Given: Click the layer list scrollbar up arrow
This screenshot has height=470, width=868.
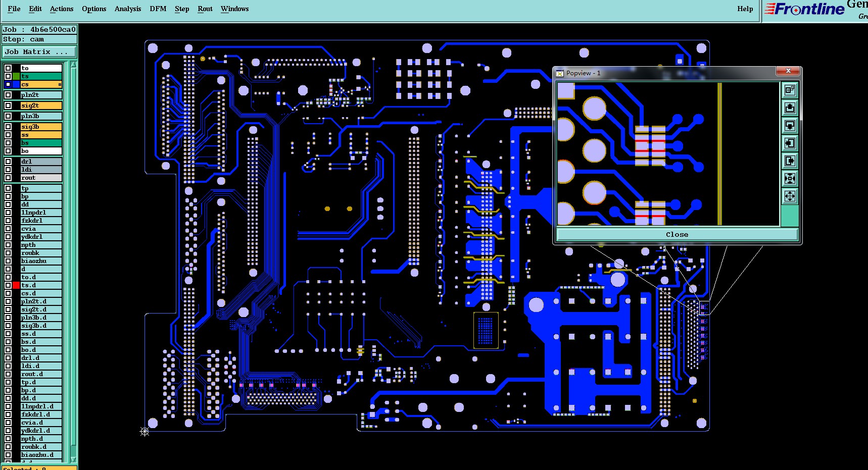Looking at the screenshot, I should pos(74,65).
